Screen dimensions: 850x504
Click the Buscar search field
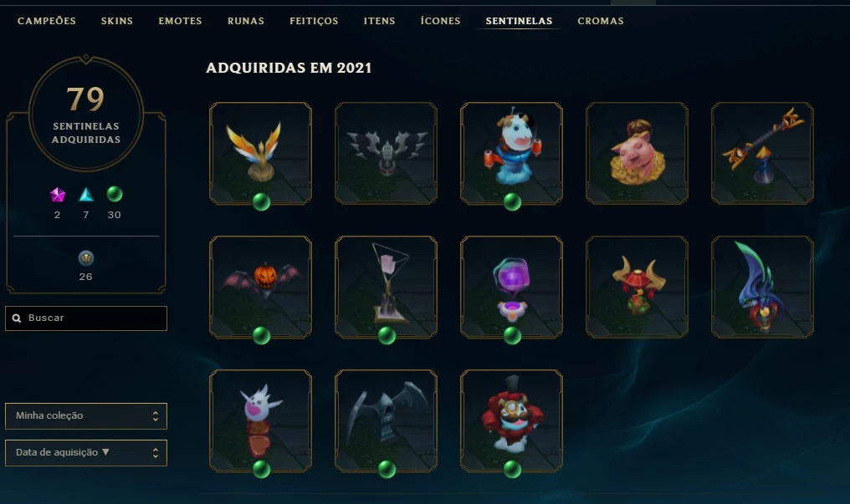coord(86,318)
